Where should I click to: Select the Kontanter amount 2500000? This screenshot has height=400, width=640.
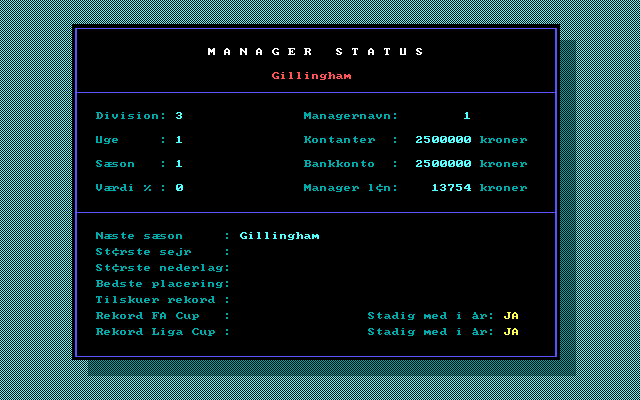click(x=443, y=140)
